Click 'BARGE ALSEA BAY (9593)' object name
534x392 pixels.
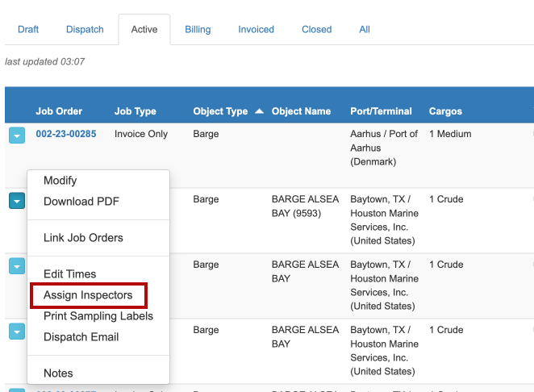(x=305, y=206)
